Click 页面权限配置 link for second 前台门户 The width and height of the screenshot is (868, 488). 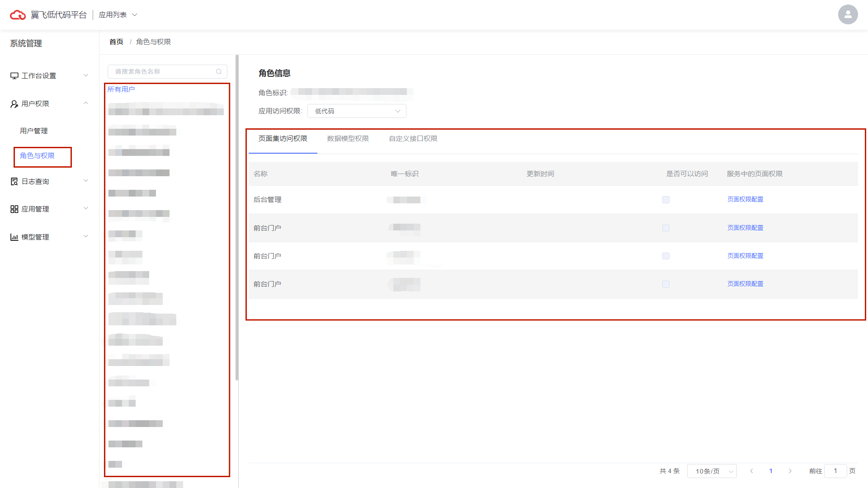tap(745, 256)
